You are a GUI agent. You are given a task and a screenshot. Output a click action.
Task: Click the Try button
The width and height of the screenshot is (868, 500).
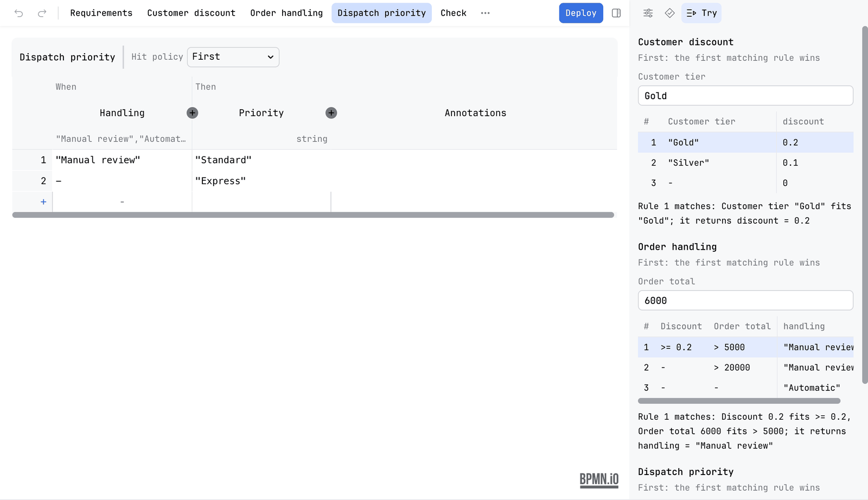pyautogui.click(x=701, y=13)
